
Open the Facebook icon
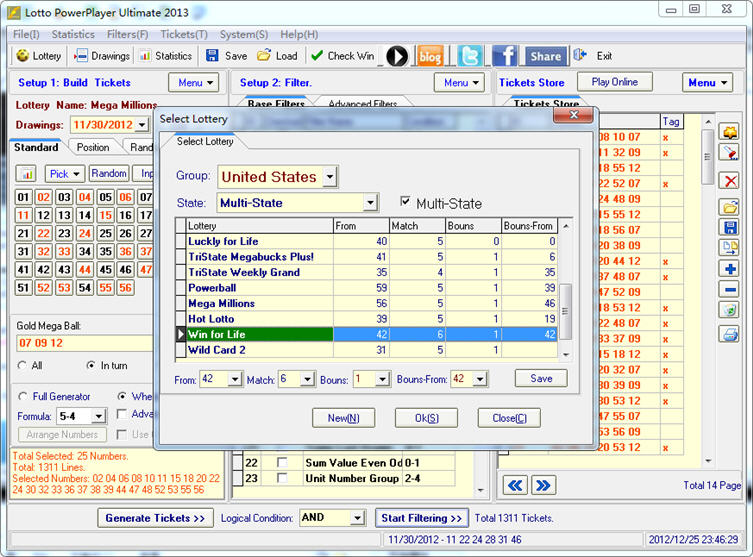pos(504,56)
